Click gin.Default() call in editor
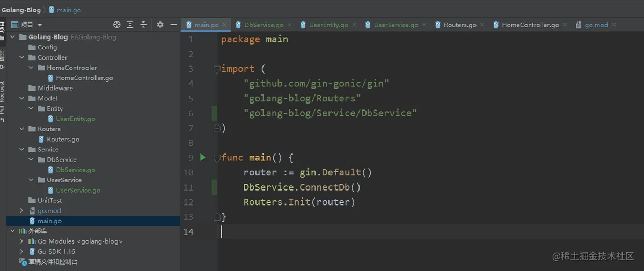 (x=335, y=172)
